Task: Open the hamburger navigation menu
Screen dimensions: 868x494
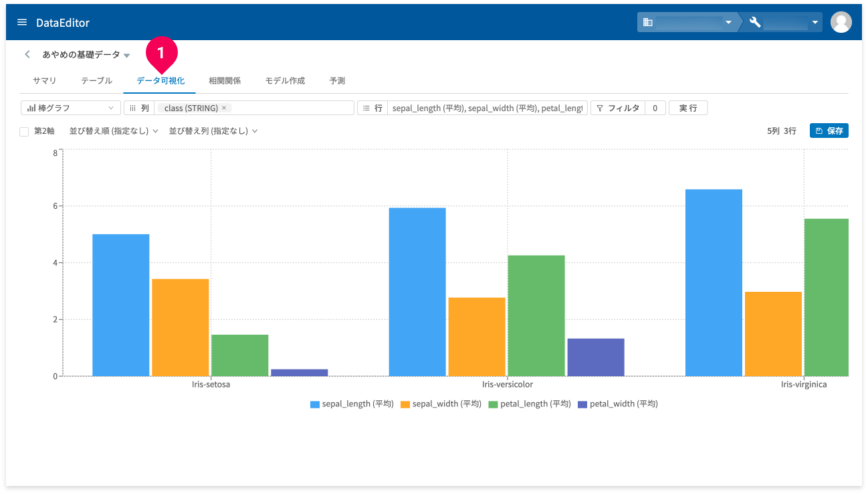Action: click(22, 22)
